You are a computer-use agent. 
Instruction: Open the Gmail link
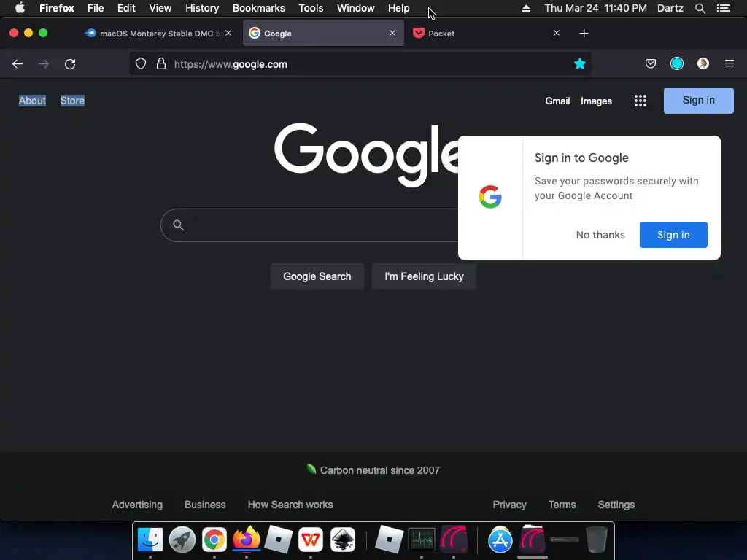pos(557,101)
